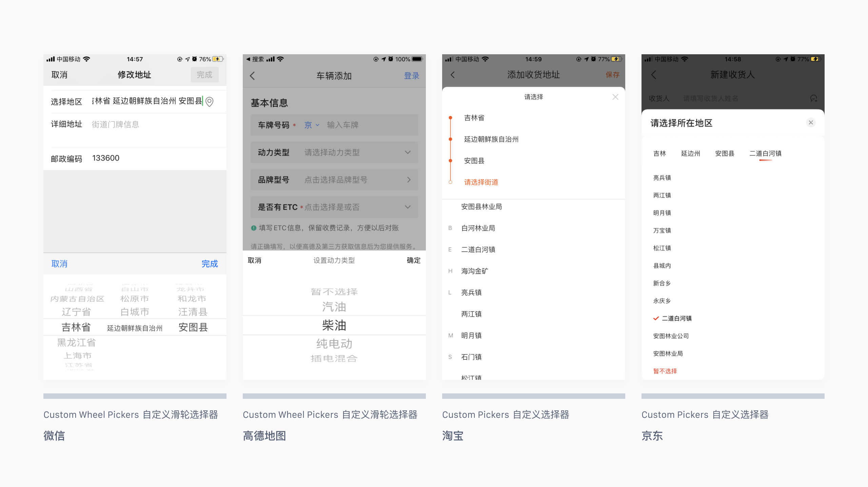Tap 确定 in 设置动力类型 picker
The image size is (868, 487).
[x=413, y=260]
